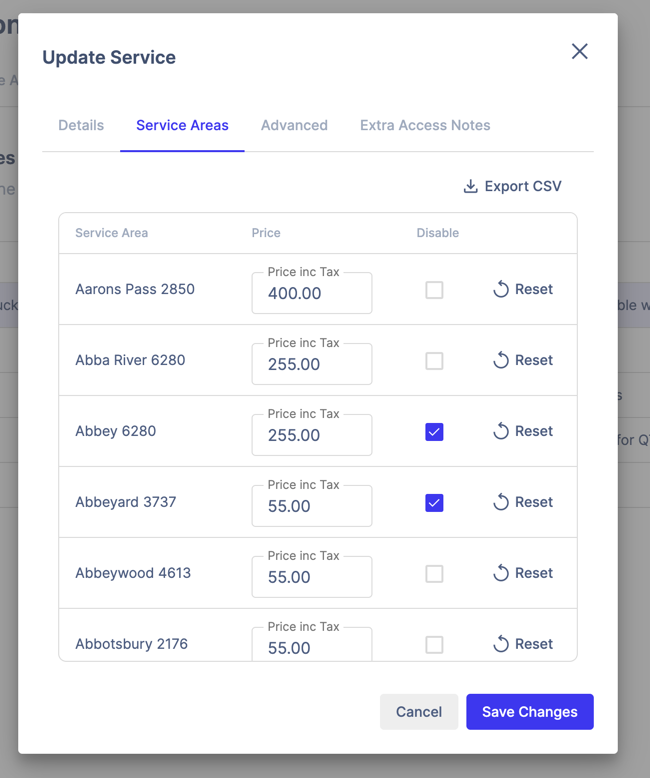Uncheck Disable for Abbey 6280
Screen dimensions: 650x778
pyautogui.click(x=434, y=432)
